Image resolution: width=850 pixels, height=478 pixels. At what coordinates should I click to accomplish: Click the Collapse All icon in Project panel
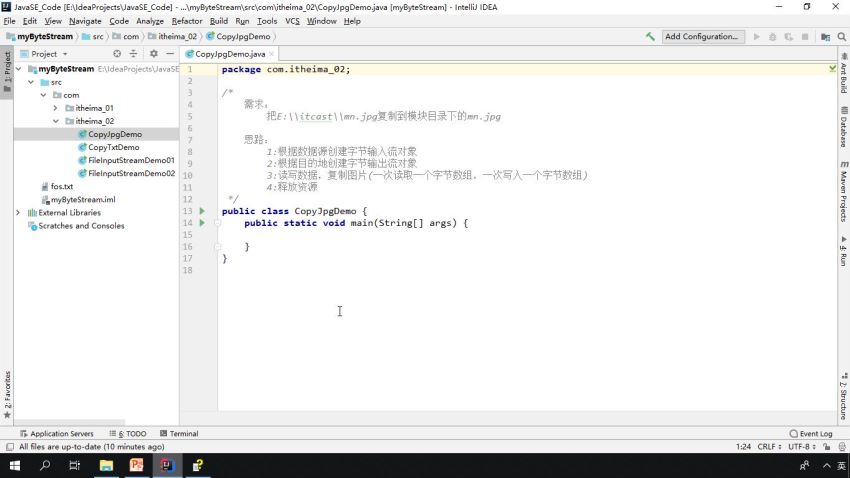pyautogui.click(x=134, y=54)
